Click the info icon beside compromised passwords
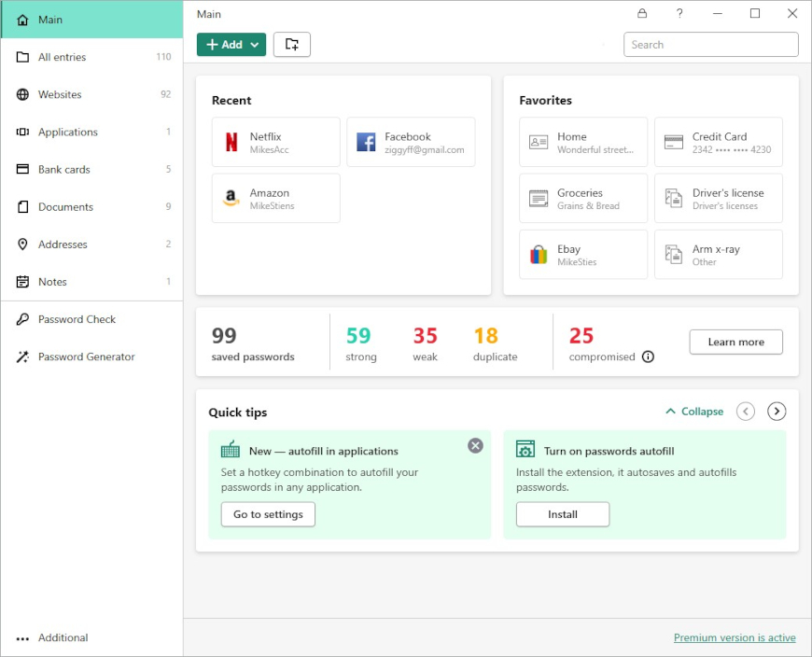 (646, 356)
